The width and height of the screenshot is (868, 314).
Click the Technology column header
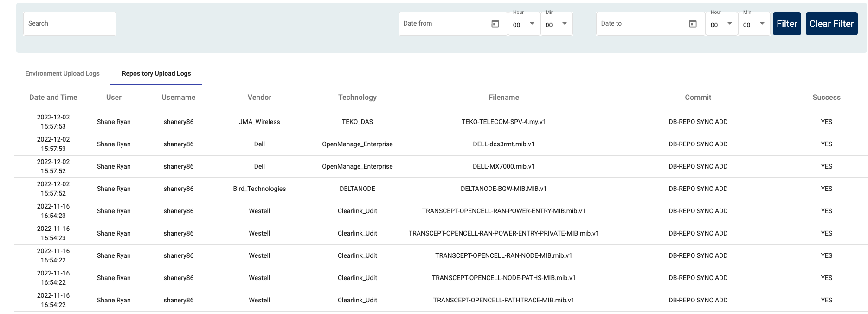pos(357,98)
